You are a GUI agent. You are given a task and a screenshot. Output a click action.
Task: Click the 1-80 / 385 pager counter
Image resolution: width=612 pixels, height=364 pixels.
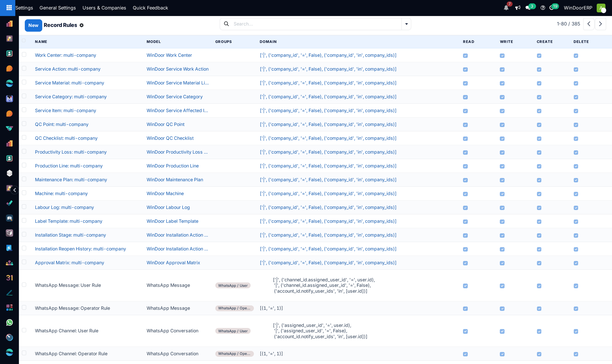click(568, 24)
